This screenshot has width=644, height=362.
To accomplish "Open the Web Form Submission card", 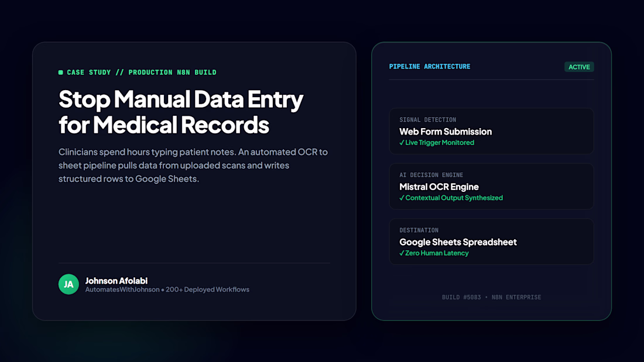I will (491, 131).
